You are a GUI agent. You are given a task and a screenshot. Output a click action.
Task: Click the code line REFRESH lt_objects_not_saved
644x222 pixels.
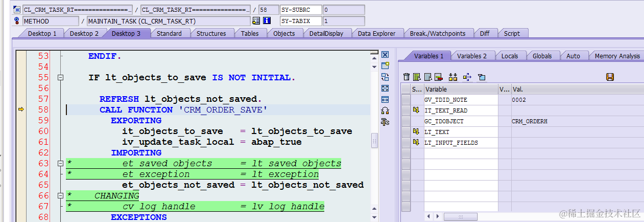point(180,99)
